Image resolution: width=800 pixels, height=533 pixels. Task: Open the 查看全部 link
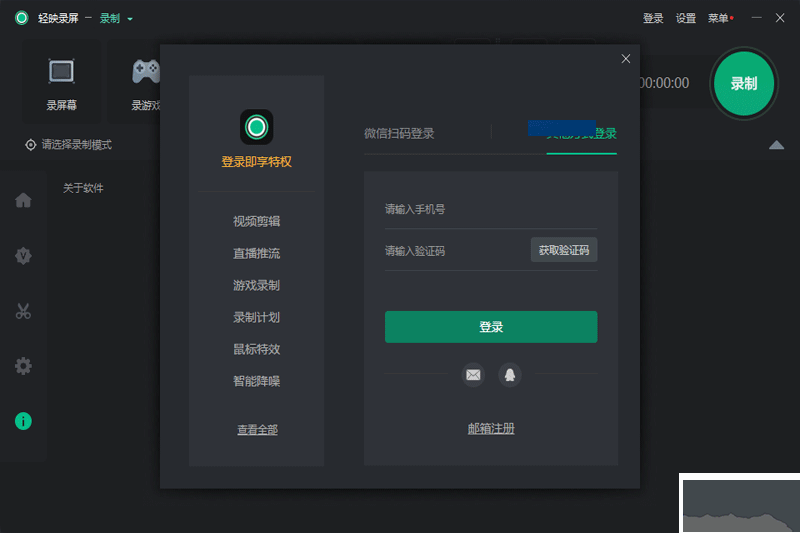tap(257, 429)
